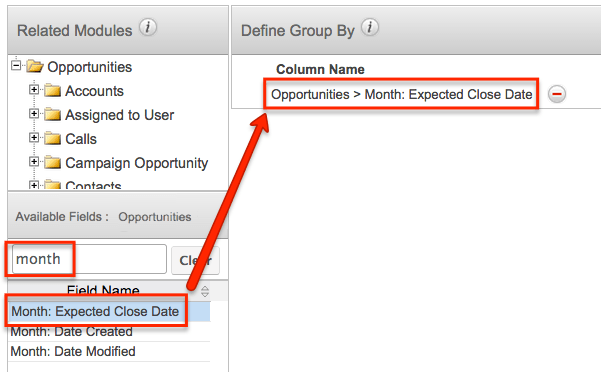Expand the Assigned to User node
Image resolution: width=601 pixels, height=372 pixels.
tap(34, 114)
